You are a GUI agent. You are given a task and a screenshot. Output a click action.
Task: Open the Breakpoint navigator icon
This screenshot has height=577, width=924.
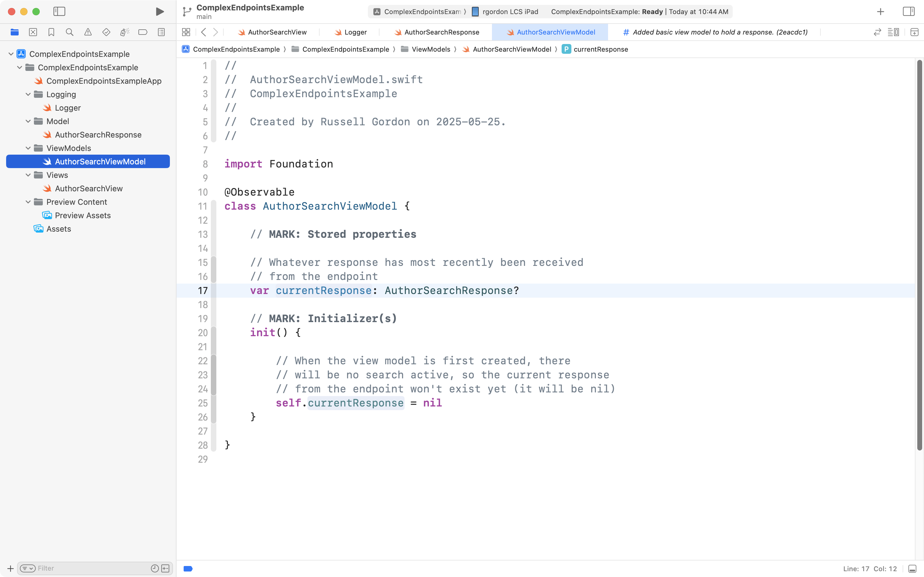[143, 32]
